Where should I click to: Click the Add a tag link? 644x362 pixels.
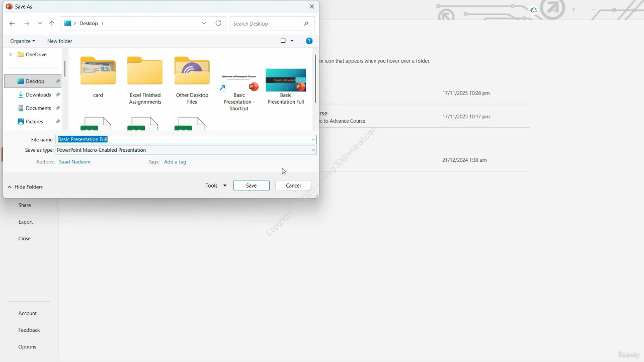175,162
